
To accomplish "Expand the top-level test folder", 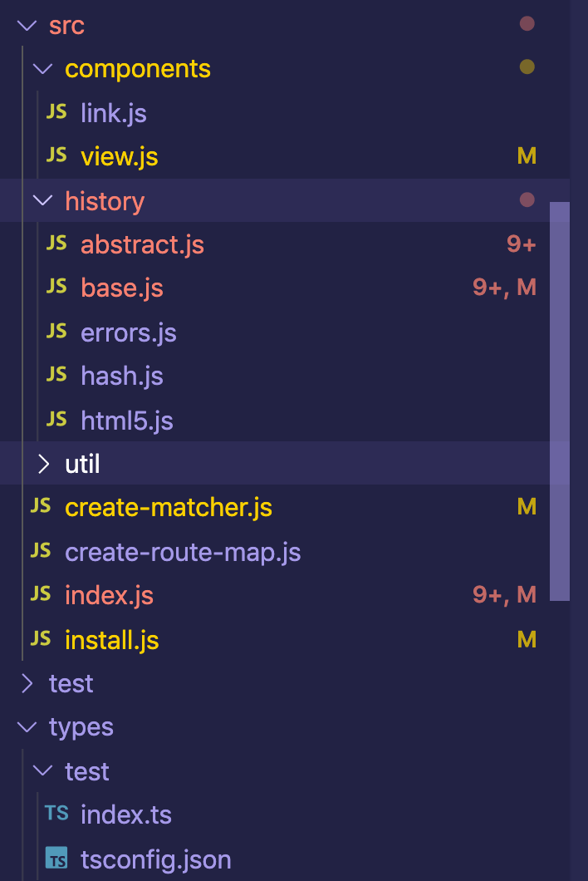I will [x=27, y=683].
